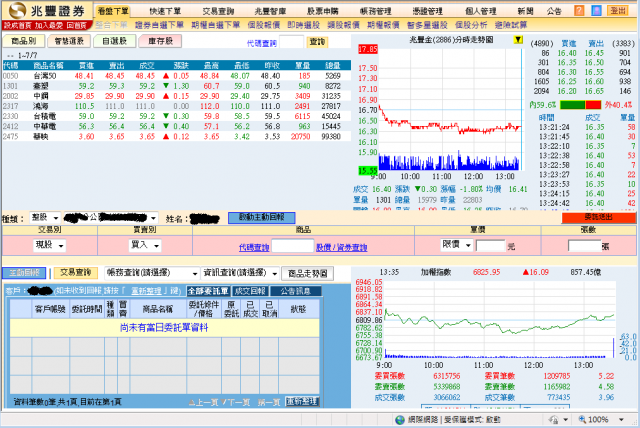The width and height of the screenshot is (640, 428).
Task: Open the orange question mark help icon
Action: (x=579, y=10)
